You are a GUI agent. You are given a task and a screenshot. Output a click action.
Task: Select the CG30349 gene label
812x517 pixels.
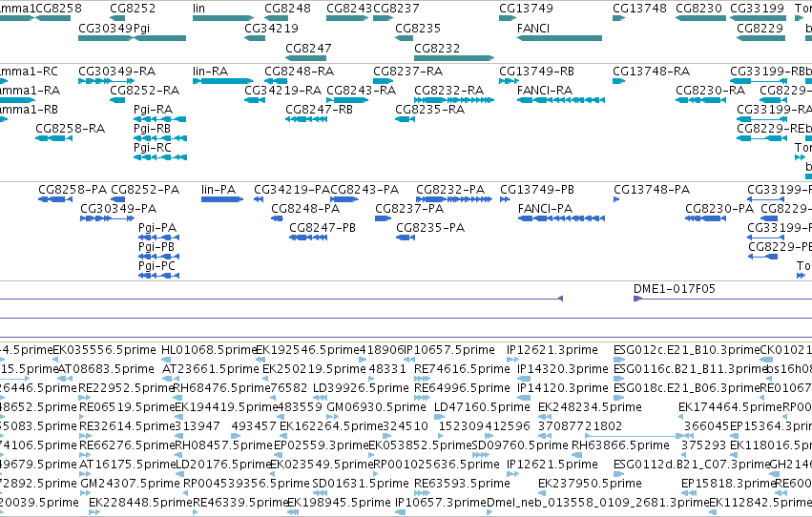[106, 28]
